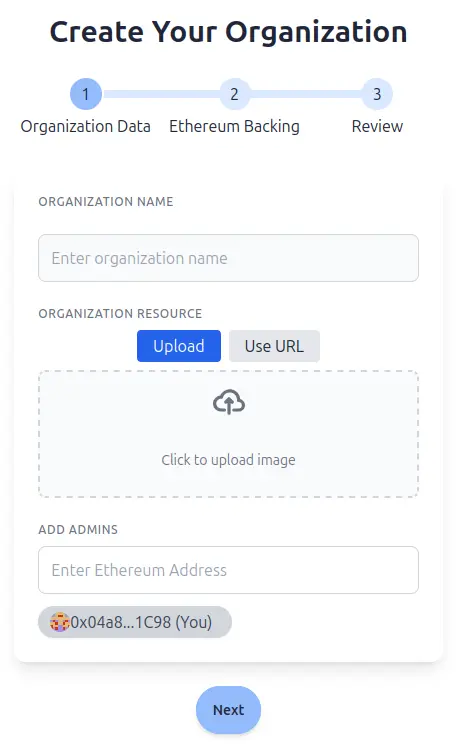Click the admin avatar identicon
This screenshot has width=459, height=745.
pos(59,622)
